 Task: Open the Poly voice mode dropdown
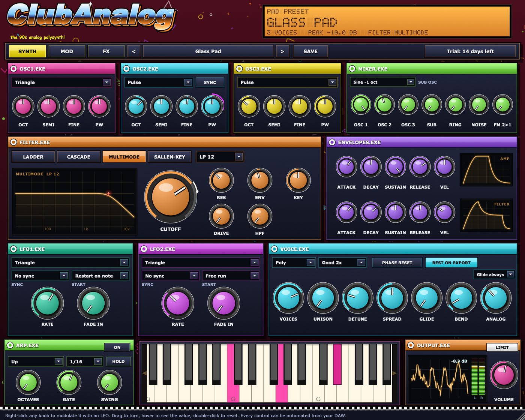(294, 262)
